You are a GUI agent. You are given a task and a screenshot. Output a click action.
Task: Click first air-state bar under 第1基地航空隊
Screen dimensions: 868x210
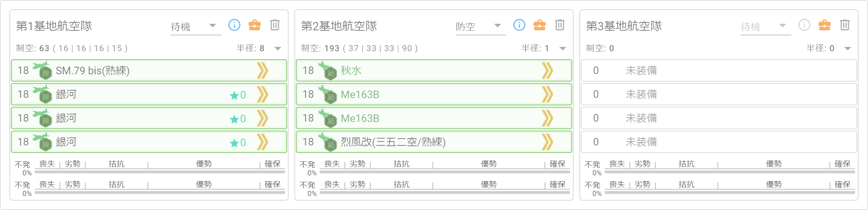[160, 172]
